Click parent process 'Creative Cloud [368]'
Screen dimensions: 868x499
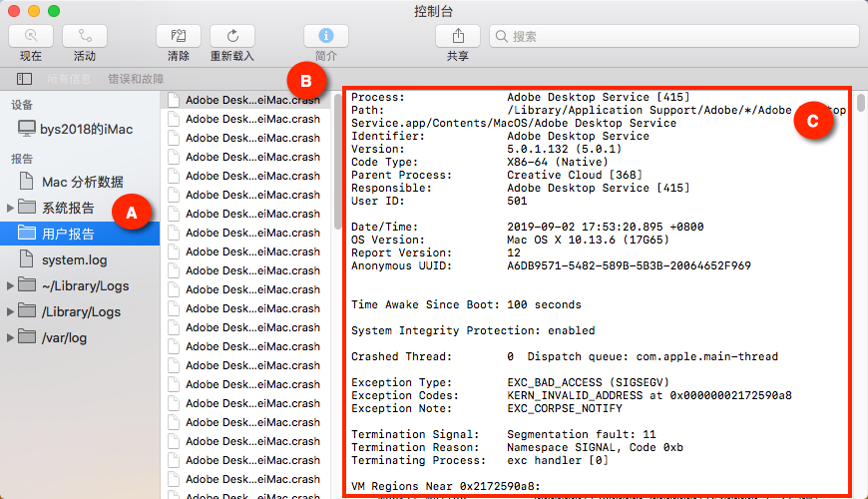click(x=575, y=175)
